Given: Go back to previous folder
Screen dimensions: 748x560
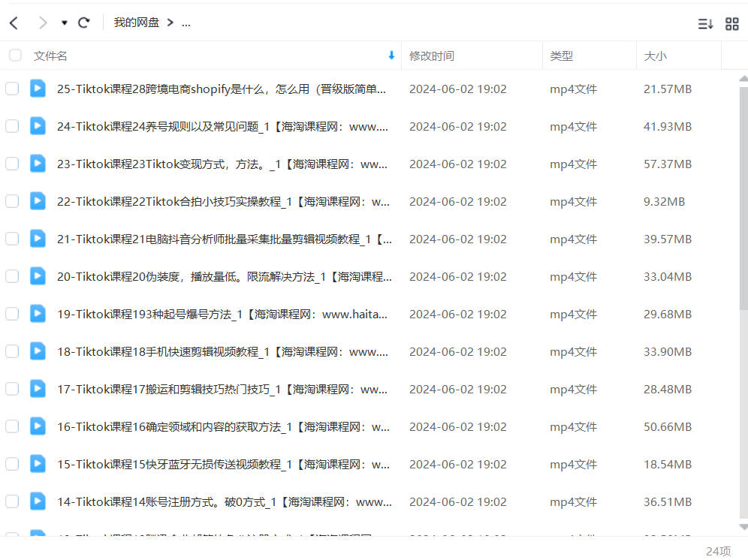Looking at the screenshot, I should click(x=14, y=23).
